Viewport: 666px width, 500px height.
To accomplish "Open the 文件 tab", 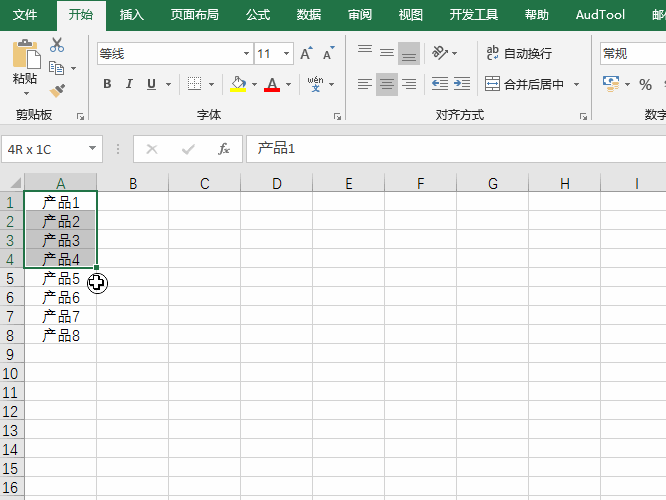I will (x=25, y=15).
